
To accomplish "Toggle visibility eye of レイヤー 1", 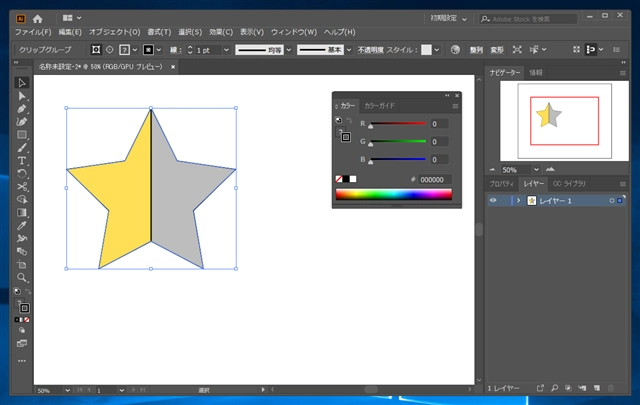I will (493, 200).
